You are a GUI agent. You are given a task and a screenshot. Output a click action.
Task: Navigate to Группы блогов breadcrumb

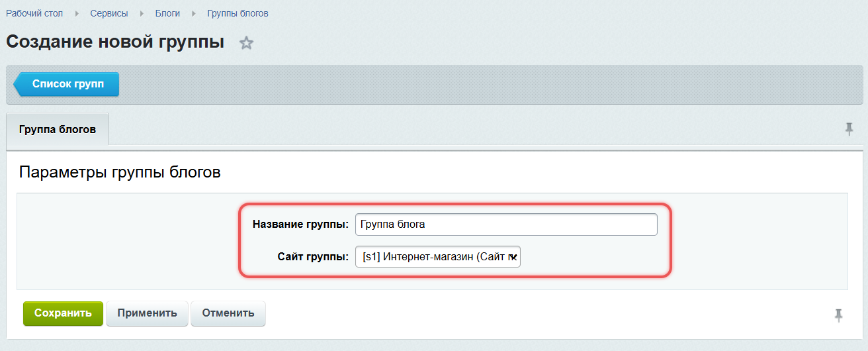[238, 13]
